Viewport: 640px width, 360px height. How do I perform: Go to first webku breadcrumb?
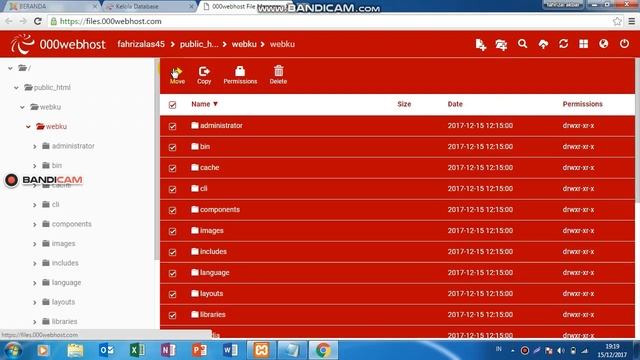point(244,44)
